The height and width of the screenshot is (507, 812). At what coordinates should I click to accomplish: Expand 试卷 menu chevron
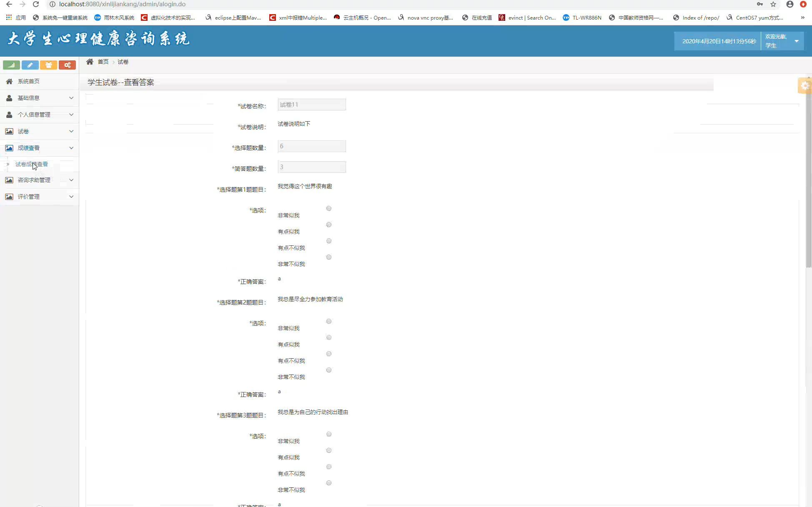pos(71,131)
